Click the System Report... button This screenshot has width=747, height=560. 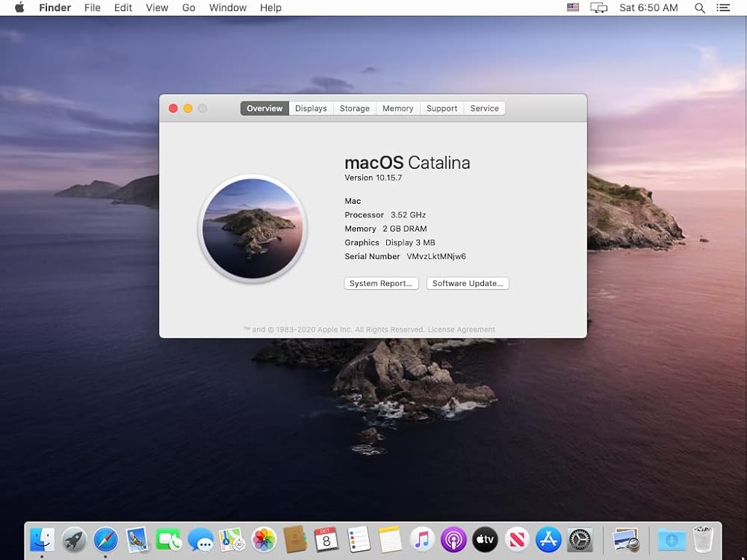point(381,284)
